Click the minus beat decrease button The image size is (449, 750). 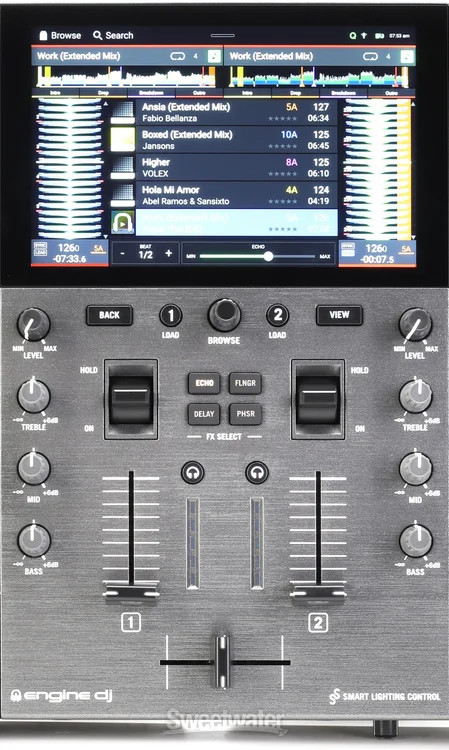pos(122,254)
